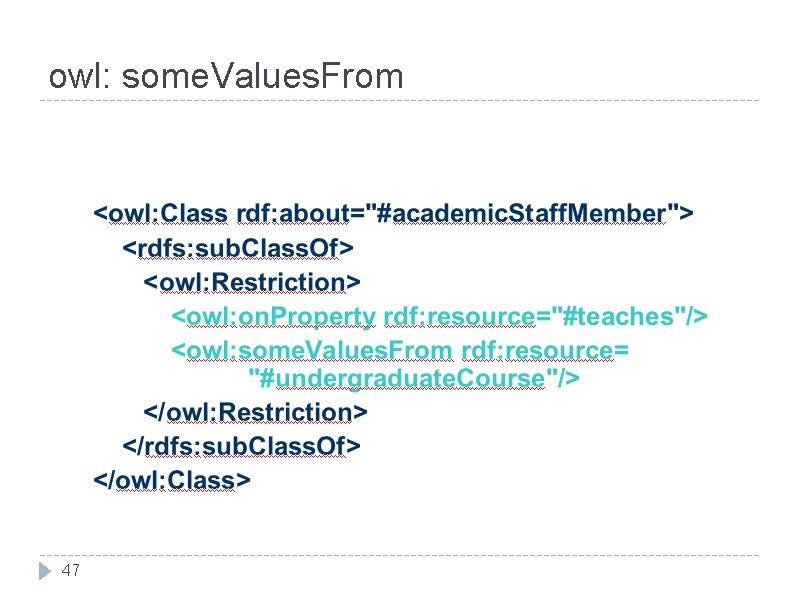Viewport: 800px width, 600px height.
Task: Click the opening '<owl:Restriction>' tag
Action: coord(253,282)
